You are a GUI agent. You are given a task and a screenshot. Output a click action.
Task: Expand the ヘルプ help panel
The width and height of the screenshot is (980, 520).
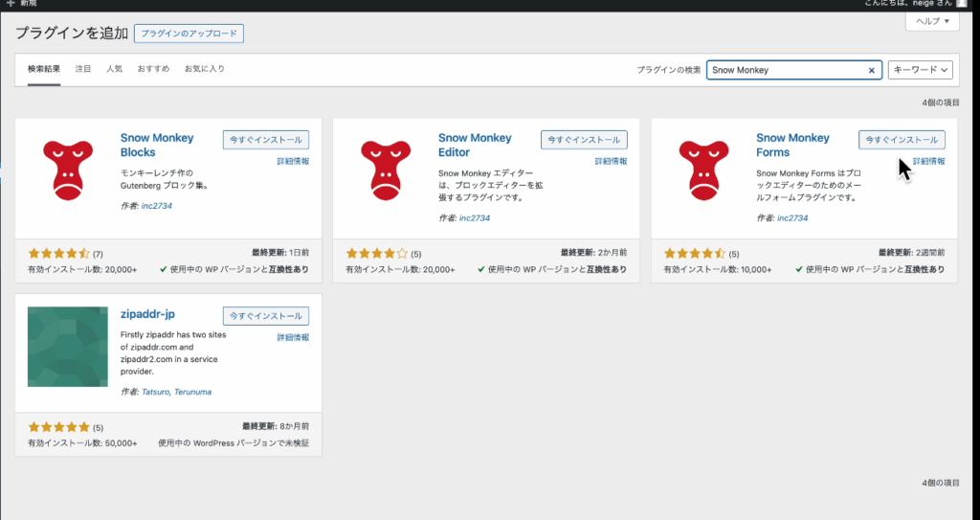931,21
